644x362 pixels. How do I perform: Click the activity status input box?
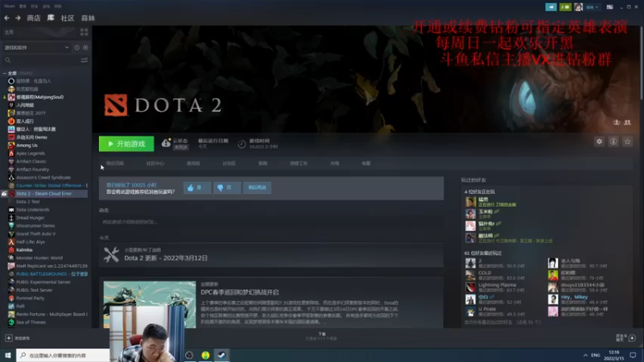271,222
